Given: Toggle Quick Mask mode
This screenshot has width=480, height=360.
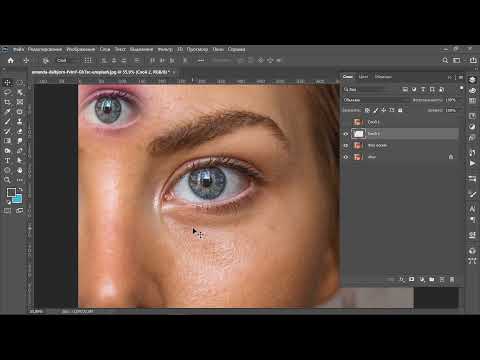Looking at the screenshot, I should click(7, 211).
